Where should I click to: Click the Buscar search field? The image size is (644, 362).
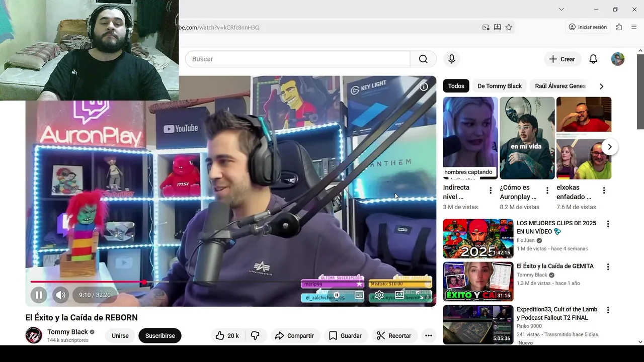297,59
